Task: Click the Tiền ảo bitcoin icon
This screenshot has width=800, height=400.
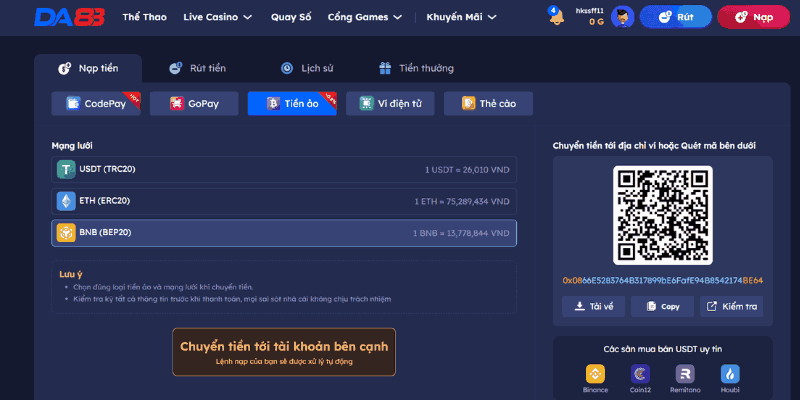Action: pos(273,104)
